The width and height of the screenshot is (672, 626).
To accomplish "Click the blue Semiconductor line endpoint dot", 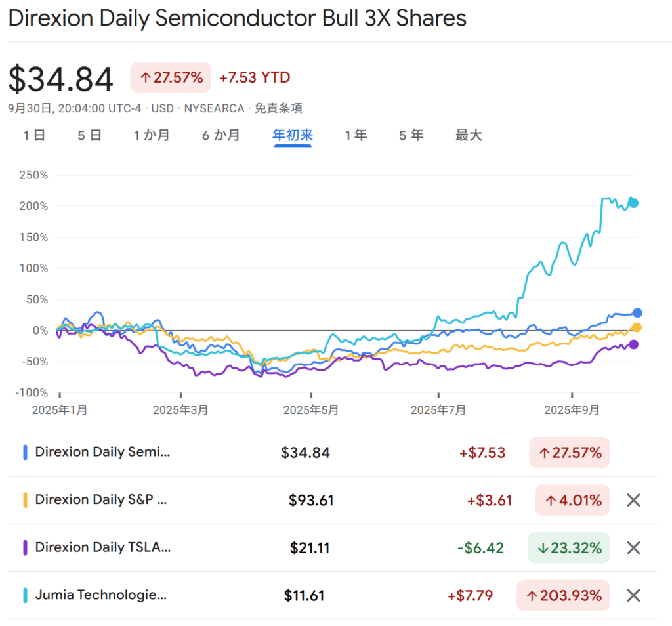I will coord(637,313).
